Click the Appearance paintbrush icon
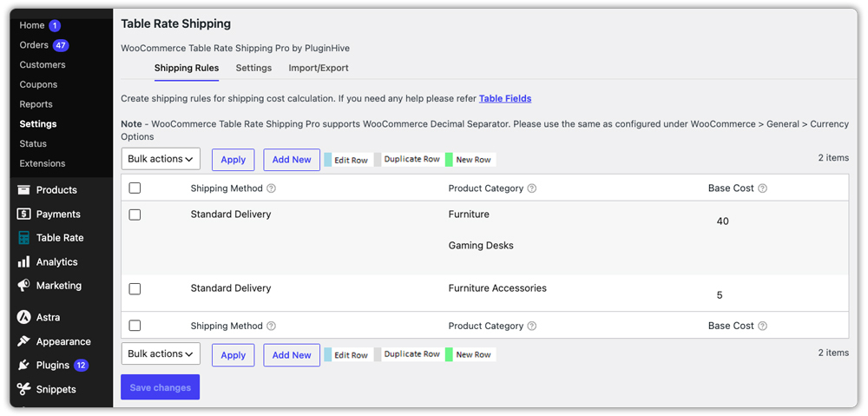This screenshot has width=868, height=416. (23, 341)
